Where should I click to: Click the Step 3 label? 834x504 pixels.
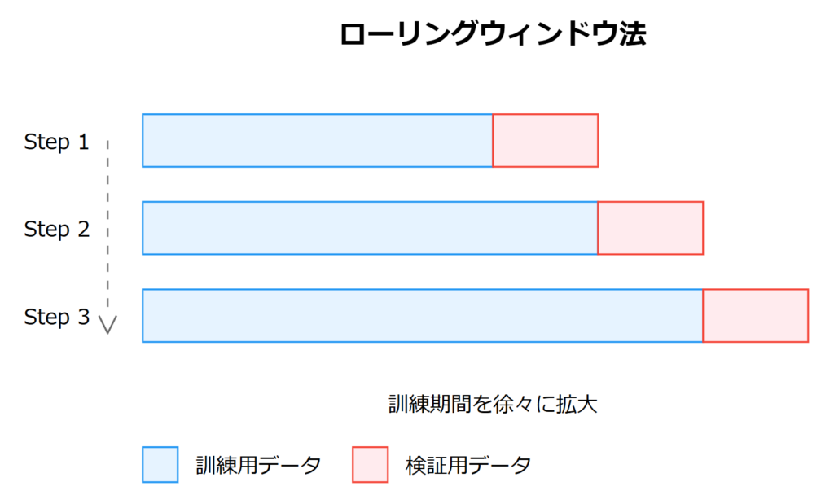(56, 317)
